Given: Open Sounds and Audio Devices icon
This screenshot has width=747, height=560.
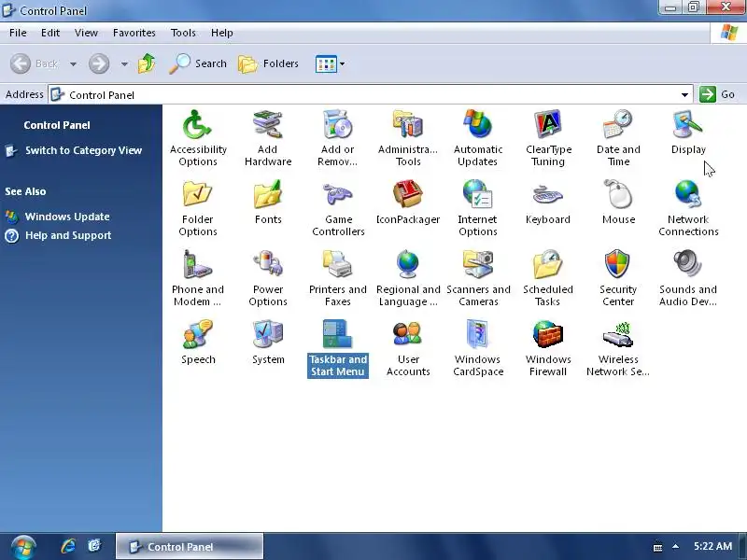Looking at the screenshot, I should point(688,278).
